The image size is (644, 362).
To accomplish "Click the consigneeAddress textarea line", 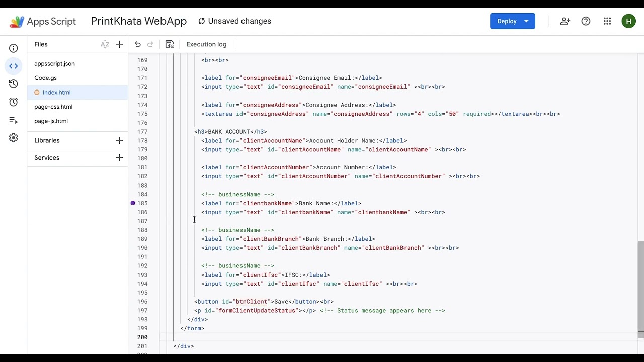I will (x=381, y=114).
